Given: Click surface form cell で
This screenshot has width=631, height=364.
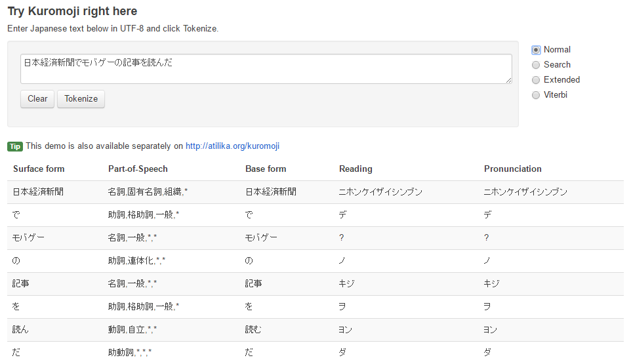Looking at the screenshot, I should coord(16,214).
